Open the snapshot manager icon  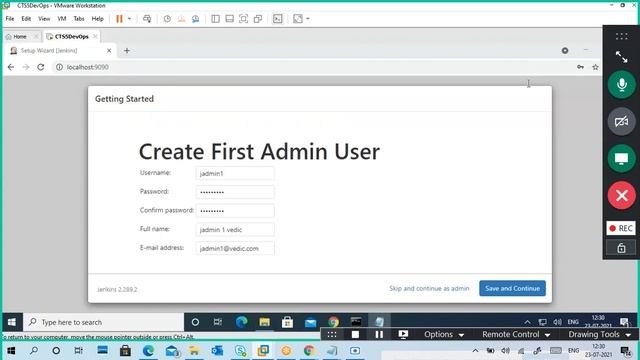click(196, 19)
